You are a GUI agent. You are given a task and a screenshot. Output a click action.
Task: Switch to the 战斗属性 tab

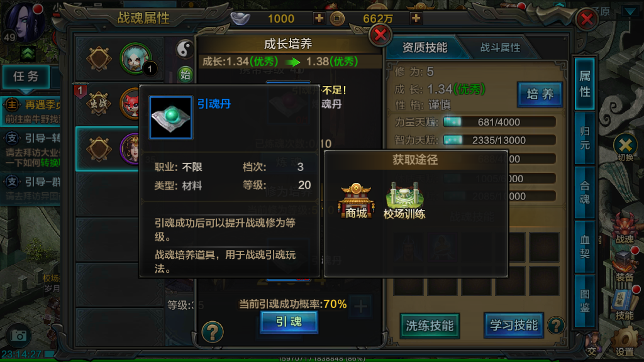(x=500, y=48)
